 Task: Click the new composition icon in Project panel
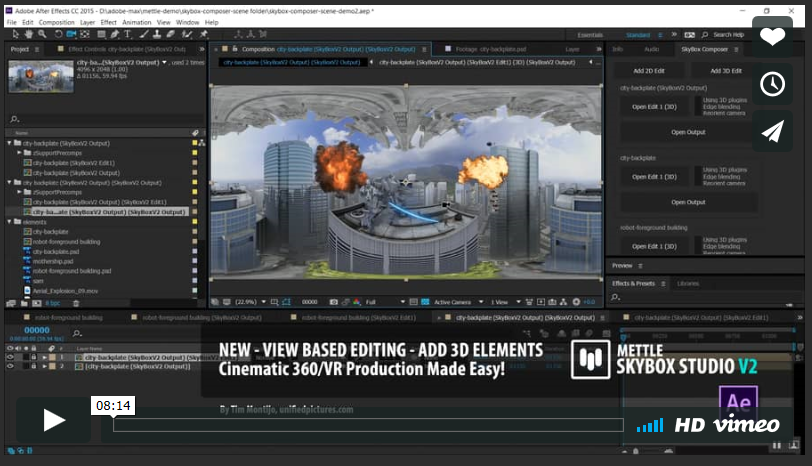point(37,303)
